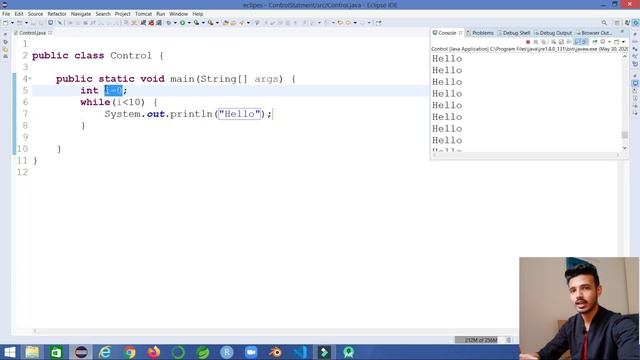The image size is (640, 360).
Task: Click the Stop Tomcat red icon
Action: coord(151,22)
